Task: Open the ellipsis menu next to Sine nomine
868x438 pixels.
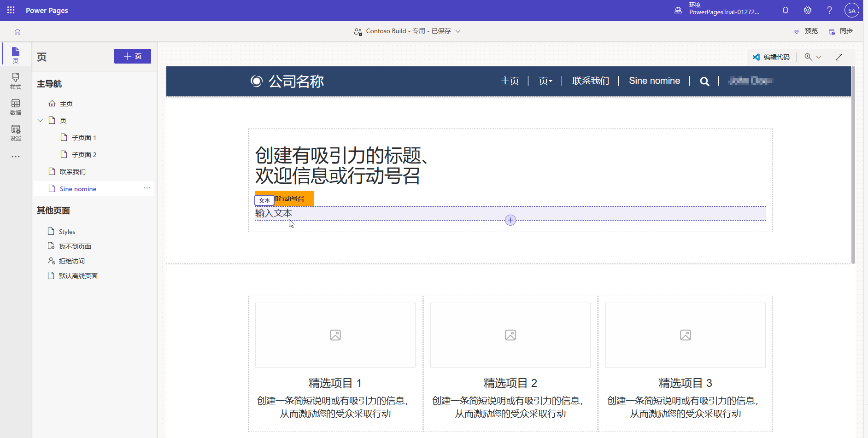Action: point(147,188)
